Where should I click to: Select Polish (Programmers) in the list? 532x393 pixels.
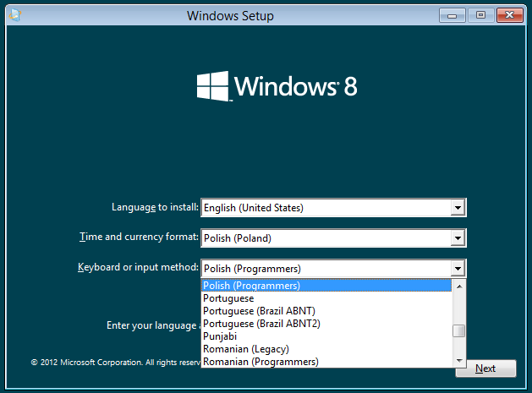click(x=252, y=286)
